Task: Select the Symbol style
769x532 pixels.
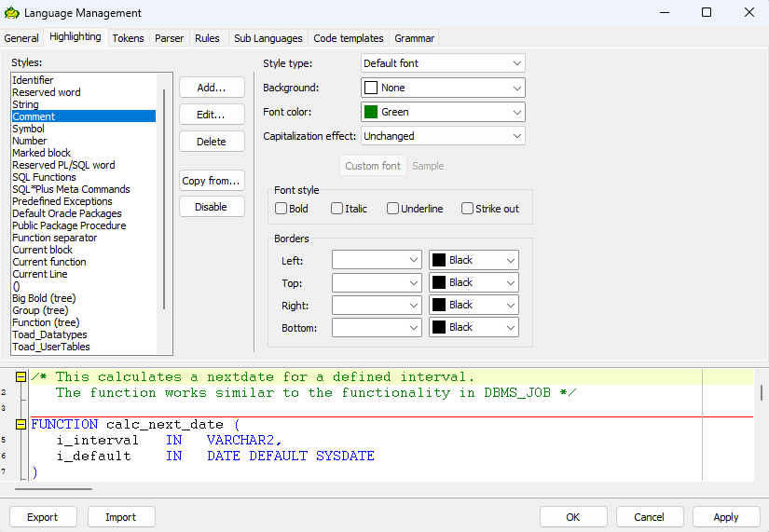Action: pyautogui.click(x=84, y=129)
